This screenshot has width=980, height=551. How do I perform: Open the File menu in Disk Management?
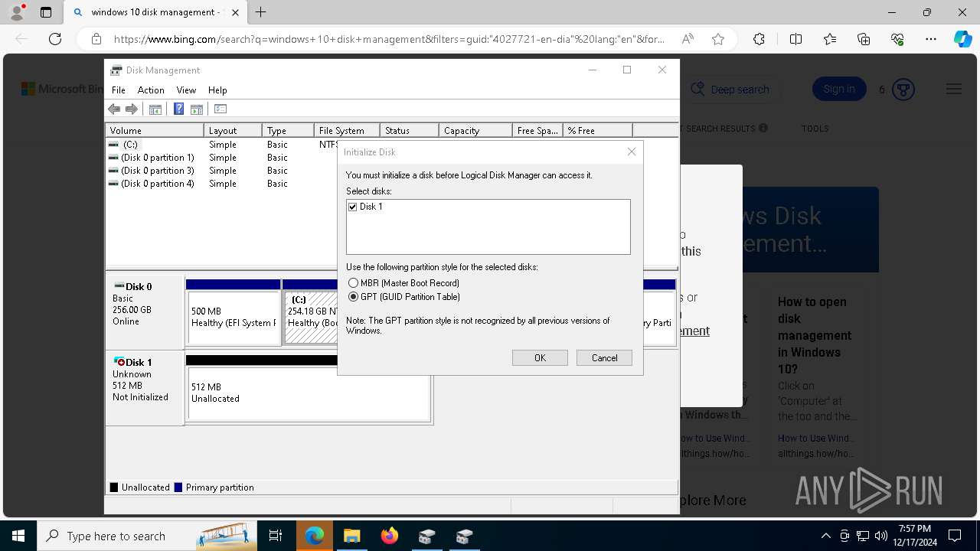tap(119, 90)
